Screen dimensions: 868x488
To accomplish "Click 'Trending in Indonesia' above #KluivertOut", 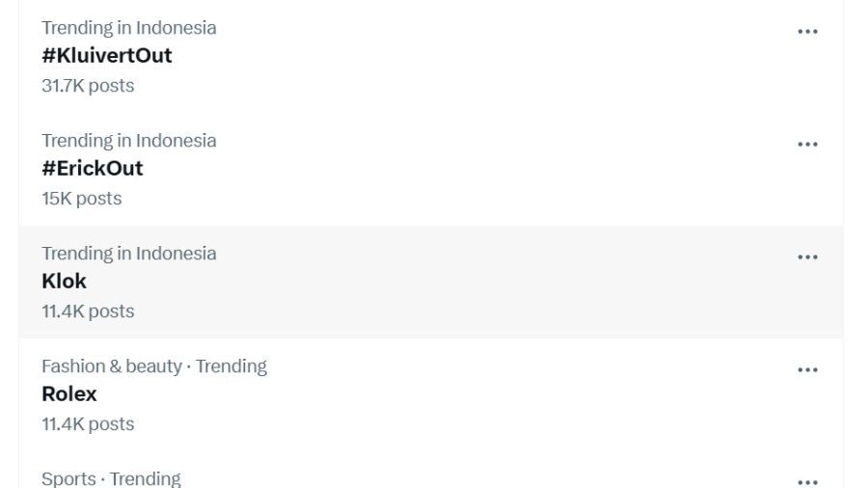I will pos(129,28).
